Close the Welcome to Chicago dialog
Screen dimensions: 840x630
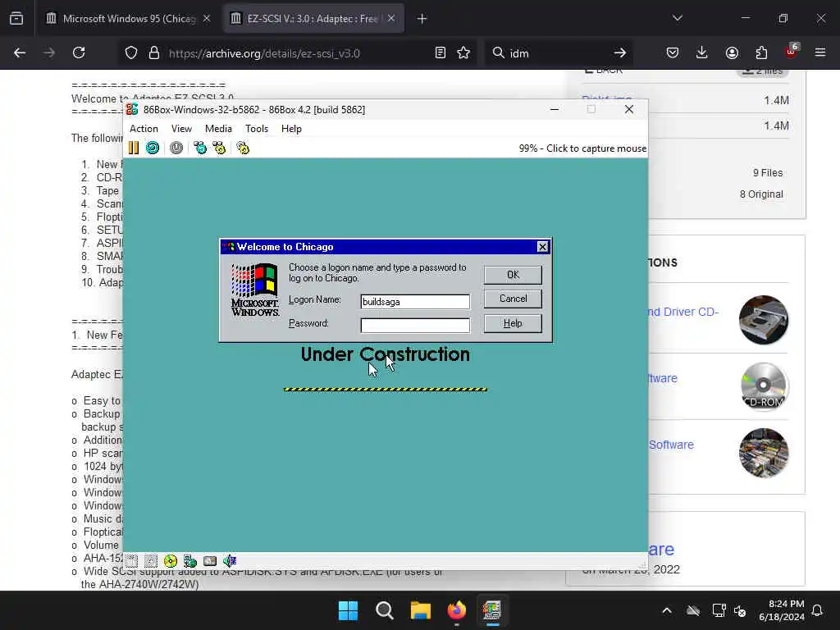pyautogui.click(x=542, y=246)
